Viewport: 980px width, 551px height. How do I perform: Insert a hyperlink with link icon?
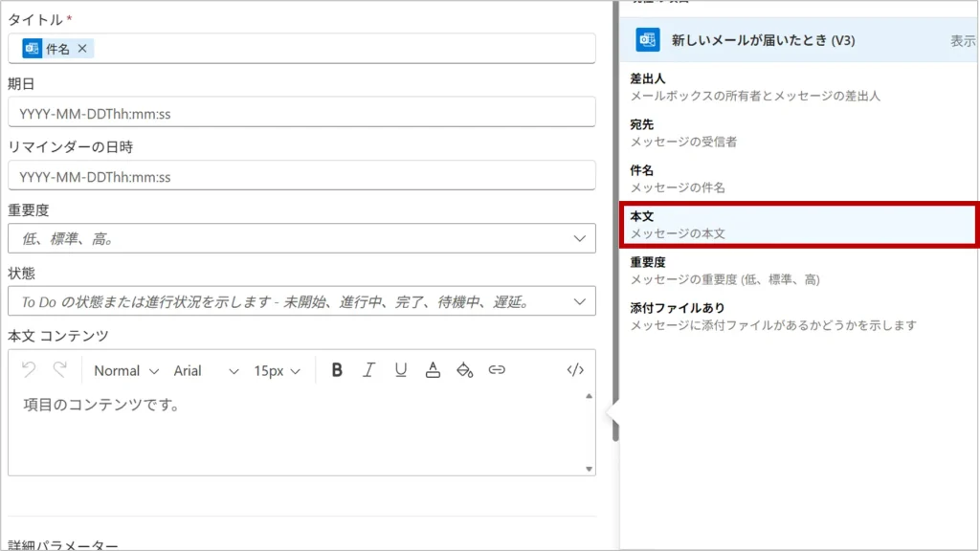(497, 370)
